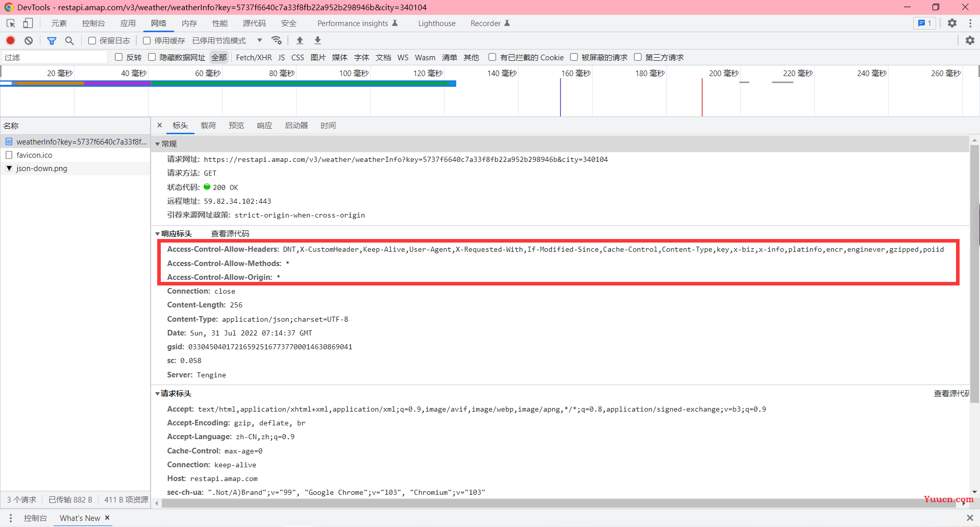Screen dimensions: 980x527
Task: Check has blocked cookies checkbox
Action: coord(492,57)
